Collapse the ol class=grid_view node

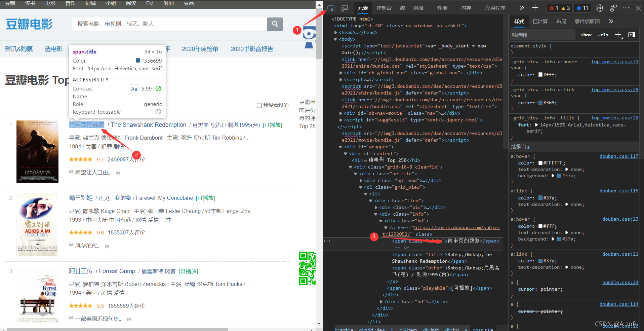361,187
